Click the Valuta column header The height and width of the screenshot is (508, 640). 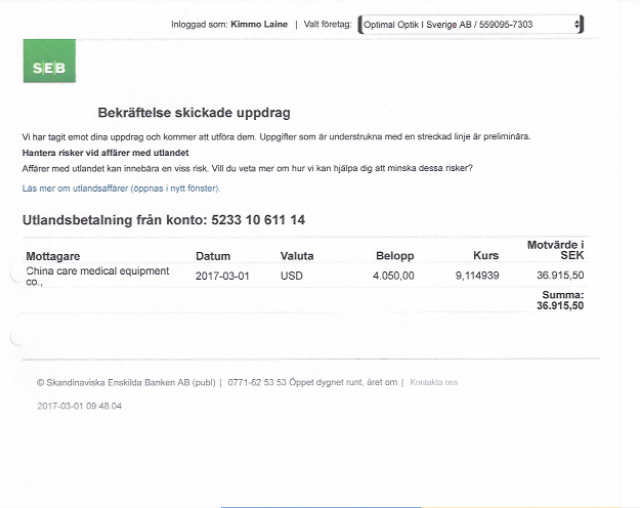pyautogui.click(x=297, y=256)
